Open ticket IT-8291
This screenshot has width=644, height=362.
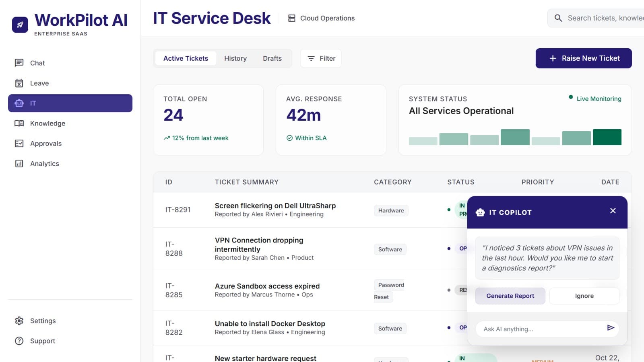(x=178, y=210)
